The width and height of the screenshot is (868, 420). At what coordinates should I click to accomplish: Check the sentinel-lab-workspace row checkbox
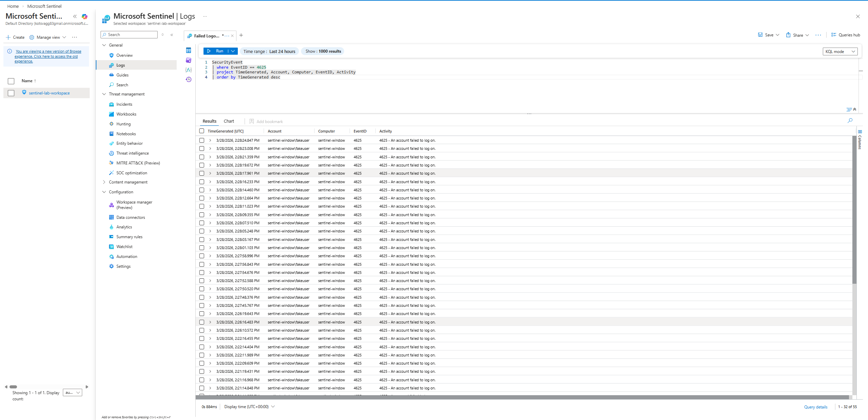coord(11,93)
